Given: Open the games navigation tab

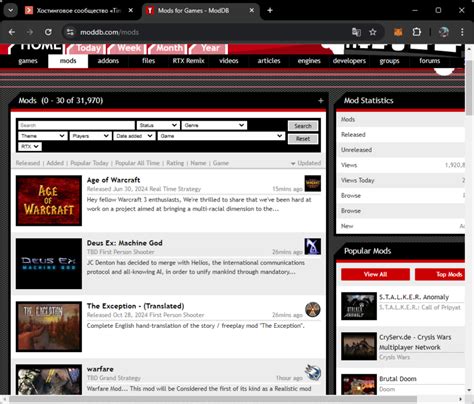Looking at the screenshot, I should (28, 61).
